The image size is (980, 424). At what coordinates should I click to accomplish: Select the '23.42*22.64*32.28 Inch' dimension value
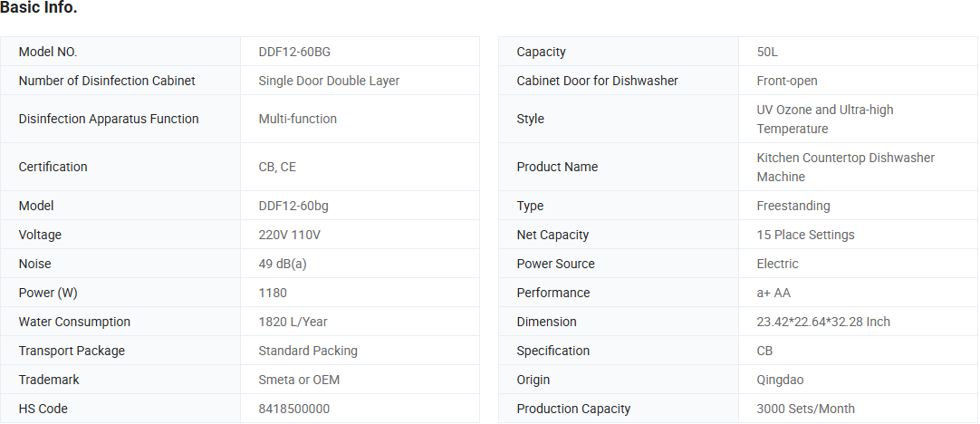pos(823,322)
